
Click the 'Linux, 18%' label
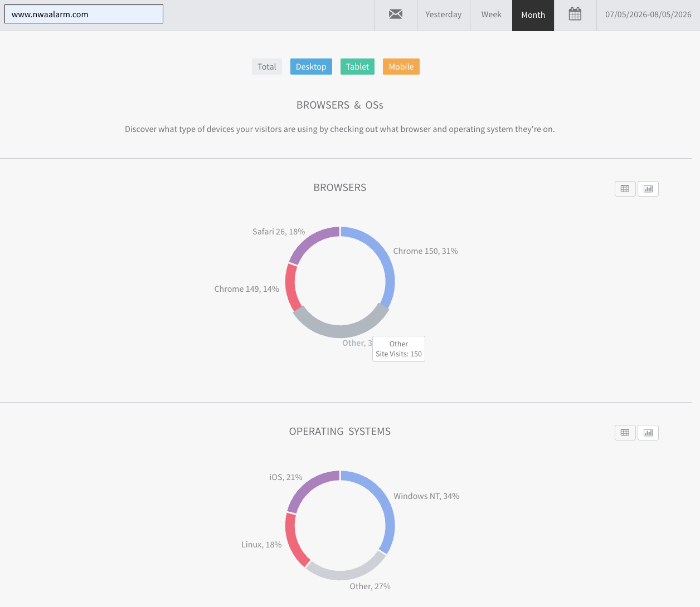261,545
